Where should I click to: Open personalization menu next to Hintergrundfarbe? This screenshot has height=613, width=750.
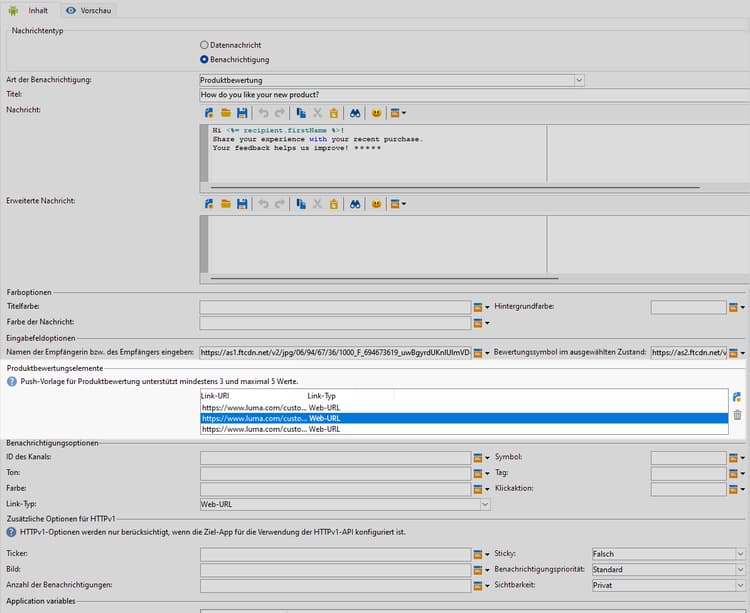coord(737,307)
